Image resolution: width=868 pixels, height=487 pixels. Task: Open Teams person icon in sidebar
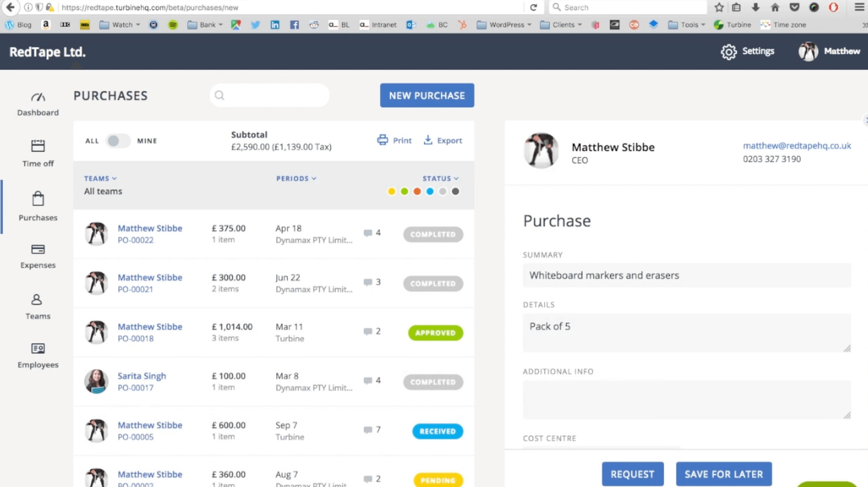pyautogui.click(x=37, y=300)
